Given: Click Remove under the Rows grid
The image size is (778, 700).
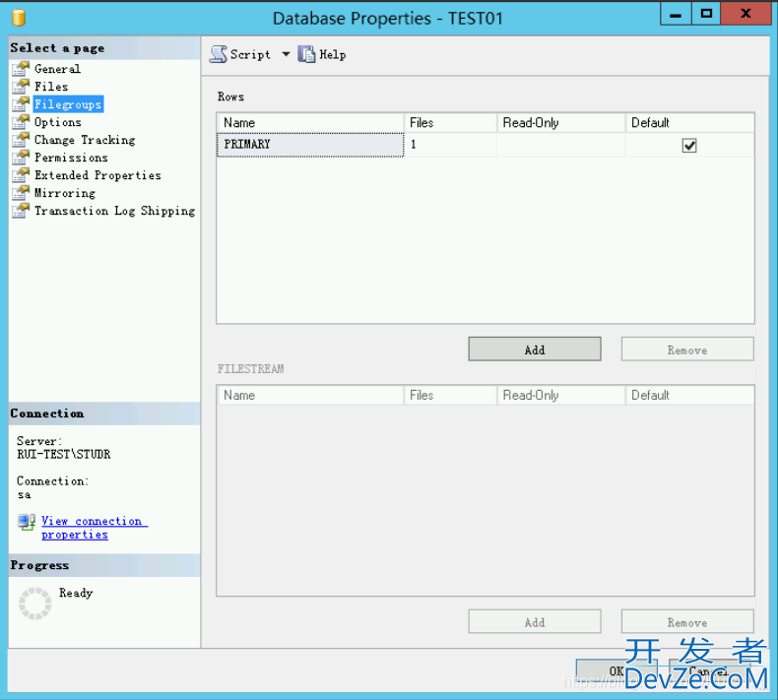Looking at the screenshot, I should 687,350.
